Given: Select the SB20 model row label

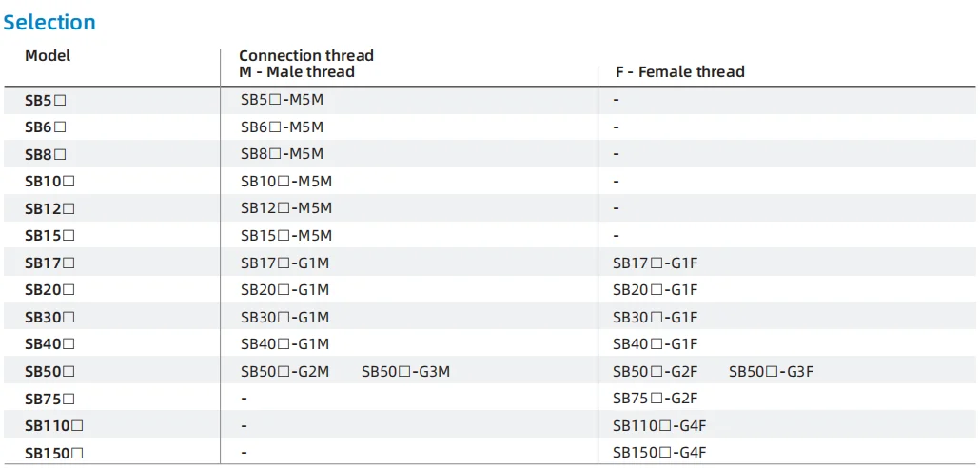Looking at the screenshot, I should click(50, 290).
